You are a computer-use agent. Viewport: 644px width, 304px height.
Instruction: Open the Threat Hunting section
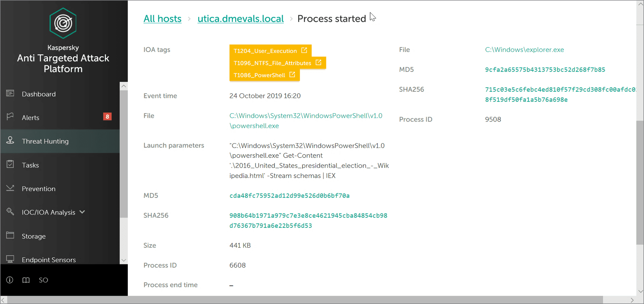pyautogui.click(x=45, y=141)
